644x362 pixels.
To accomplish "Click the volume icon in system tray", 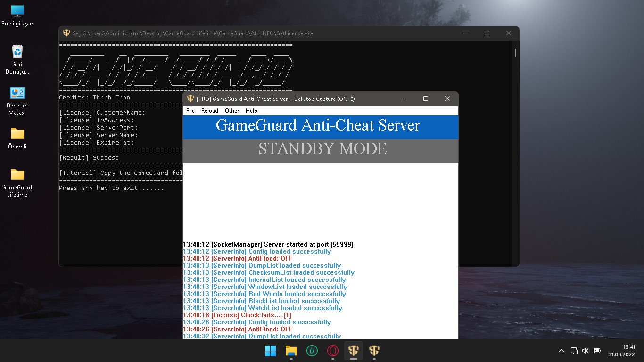I will click(586, 351).
